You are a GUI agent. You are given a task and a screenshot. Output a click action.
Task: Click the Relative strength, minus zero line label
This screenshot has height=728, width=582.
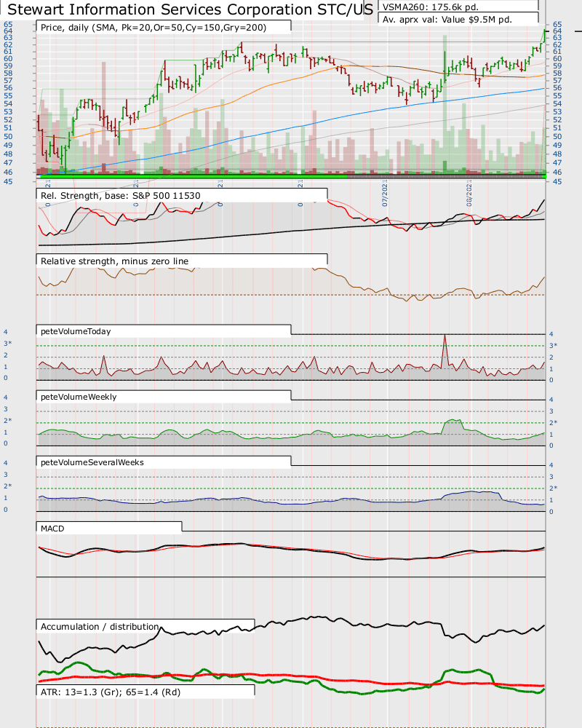(115, 261)
